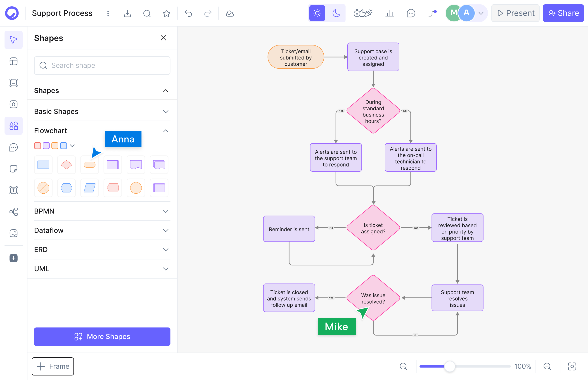This screenshot has height=380, width=588.
Task: Select the red diamond decision shape
Action: click(66, 165)
